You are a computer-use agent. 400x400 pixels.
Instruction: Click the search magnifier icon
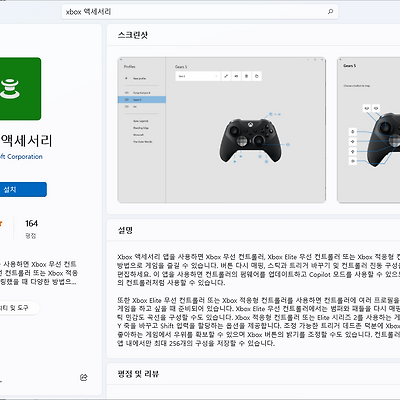(x=330, y=12)
